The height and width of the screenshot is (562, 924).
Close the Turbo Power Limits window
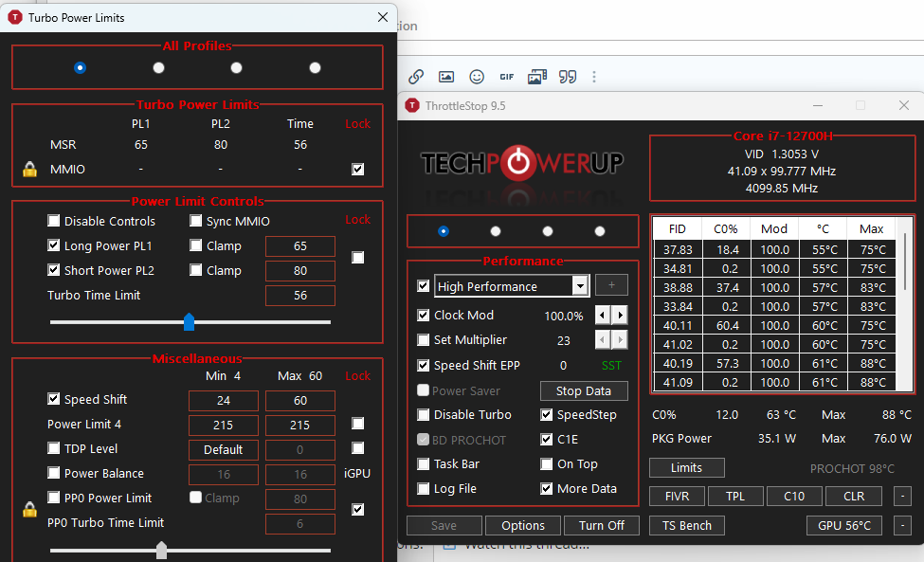(383, 17)
